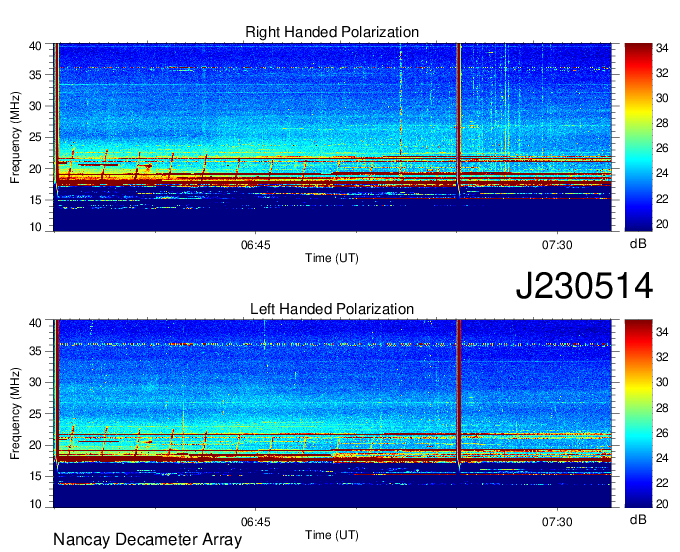Click the "24" value on the Right Handed colorbar

[x=662, y=173]
